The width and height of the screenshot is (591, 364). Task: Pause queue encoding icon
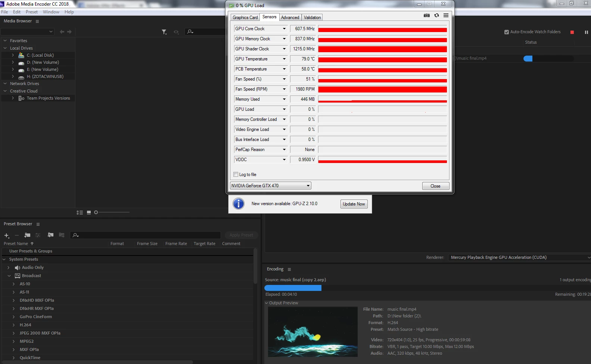pyautogui.click(x=586, y=32)
